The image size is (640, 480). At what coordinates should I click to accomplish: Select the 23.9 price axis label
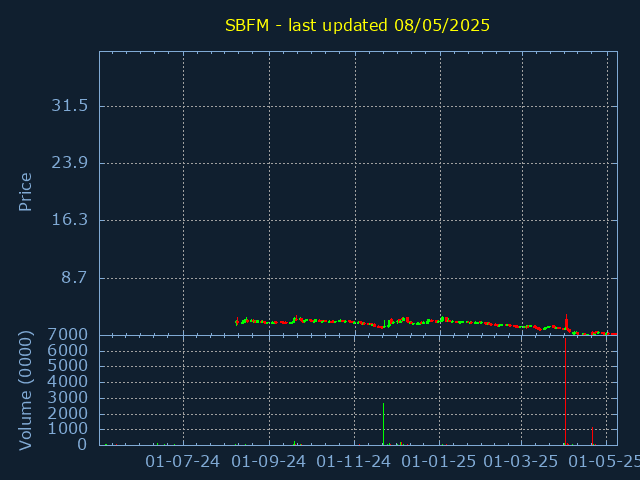[x=69, y=163]
